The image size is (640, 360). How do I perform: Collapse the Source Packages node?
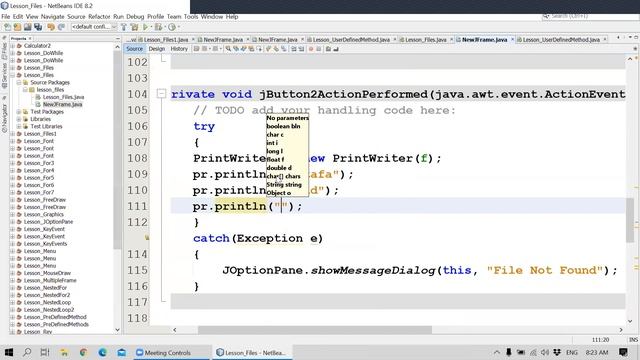19,82
